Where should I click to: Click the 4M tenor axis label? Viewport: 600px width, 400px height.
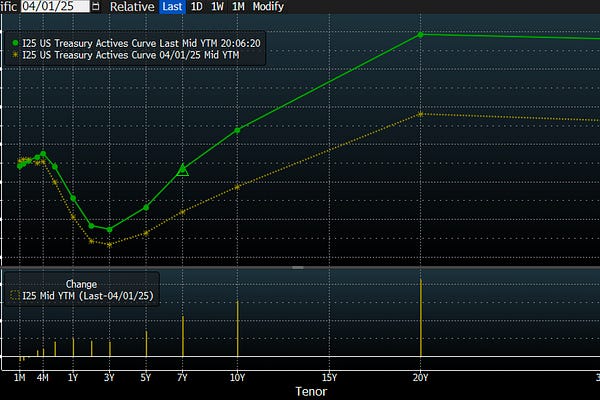[43, 378]
